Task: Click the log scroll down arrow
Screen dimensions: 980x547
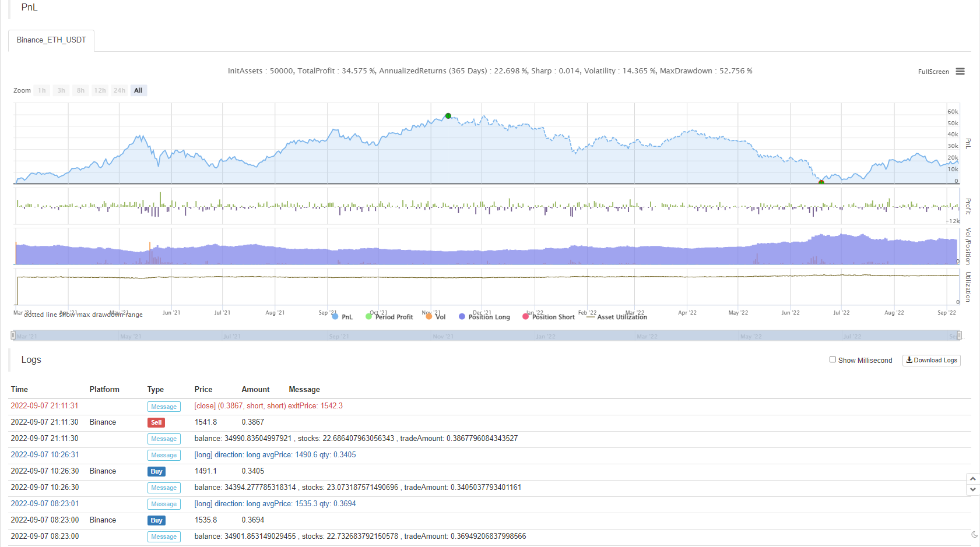Action: click(972, 490)
